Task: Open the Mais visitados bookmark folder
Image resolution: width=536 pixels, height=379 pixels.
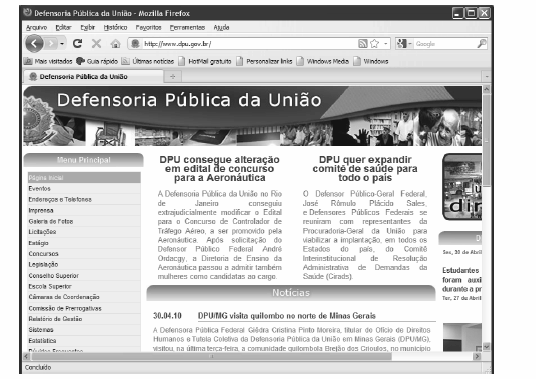Action: [x=48, y=61]
